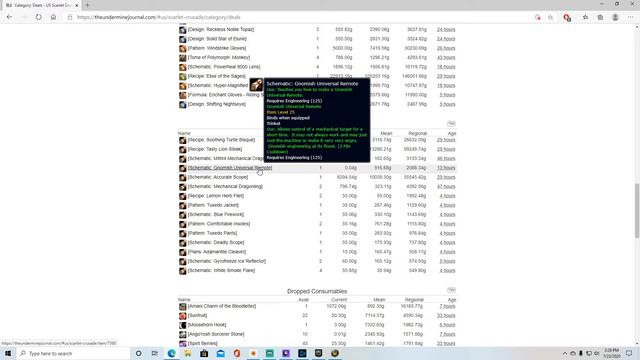This screenshot has width=640, height=360.
Task: Click the Sunfruit item icon
Action: (x=182, y=316)
